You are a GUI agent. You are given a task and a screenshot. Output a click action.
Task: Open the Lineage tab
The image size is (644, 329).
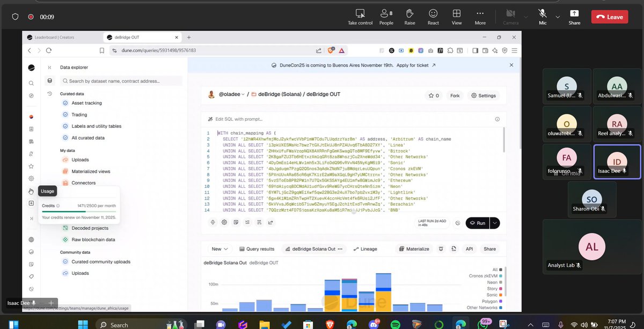click(365, 249)
